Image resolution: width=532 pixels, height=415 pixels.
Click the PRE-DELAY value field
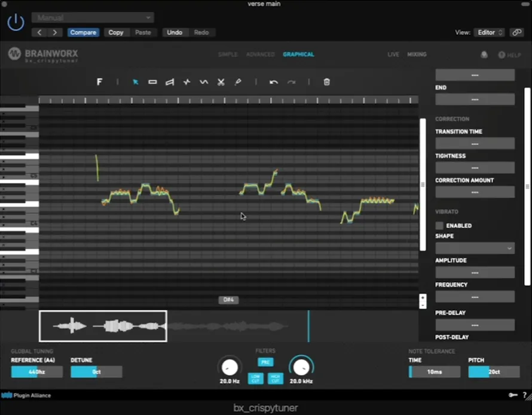475,325
